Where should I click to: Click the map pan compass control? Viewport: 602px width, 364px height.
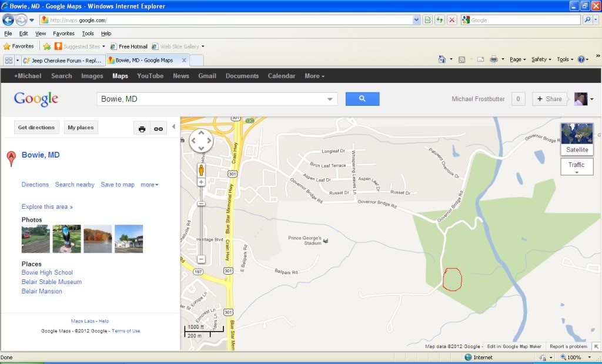coord(201,141)
